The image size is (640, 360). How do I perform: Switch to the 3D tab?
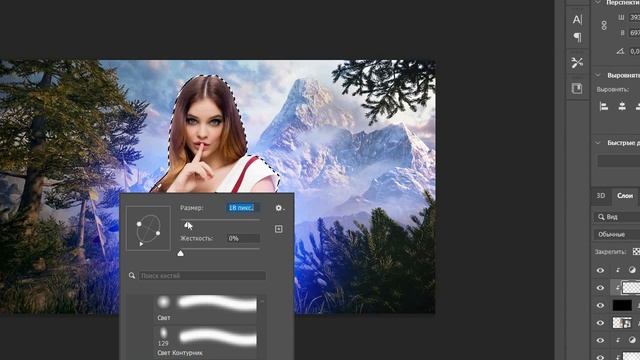coord(601,196)
